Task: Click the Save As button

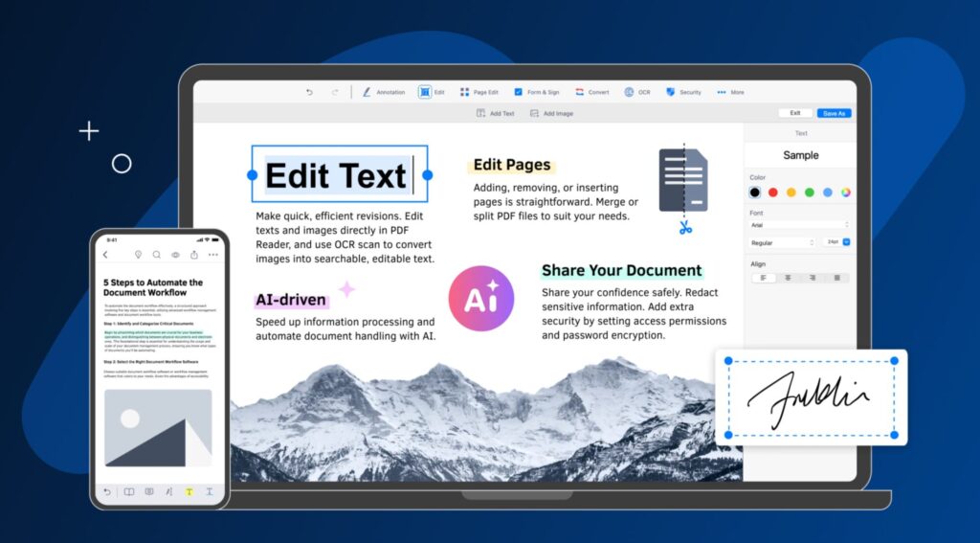Action: click(x=834, y=113)
